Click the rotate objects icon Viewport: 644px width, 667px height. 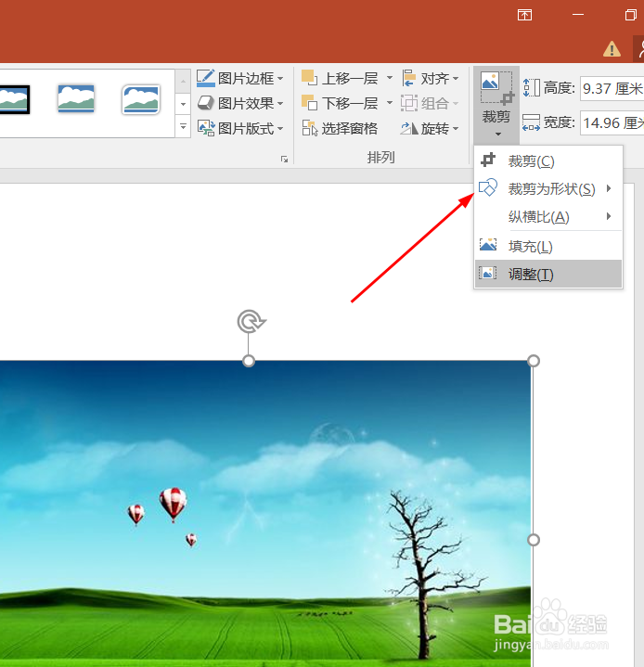click(x=409, y=128)
